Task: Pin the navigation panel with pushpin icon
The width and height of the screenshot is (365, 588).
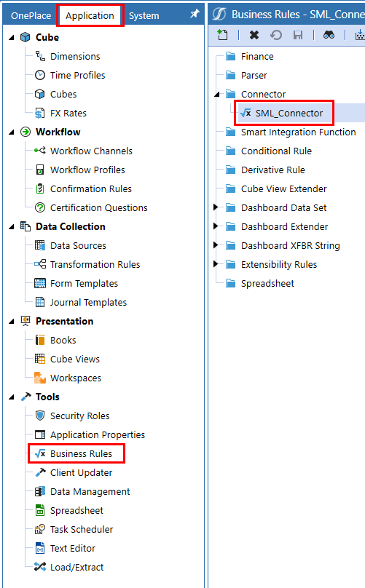Action: pos(194,15)
